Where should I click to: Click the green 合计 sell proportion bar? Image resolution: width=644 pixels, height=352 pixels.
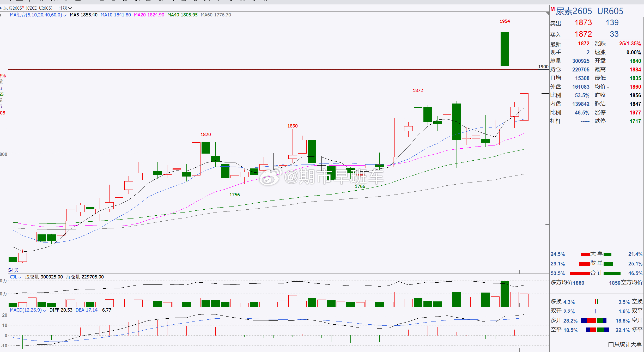pos(612,274)
